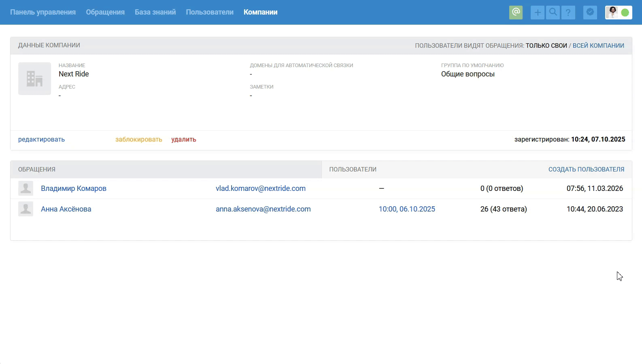Click Владимир Комаров's avatar icon
Image resolution: width=642 pixels, height=364 pixels.
(26, 188)
